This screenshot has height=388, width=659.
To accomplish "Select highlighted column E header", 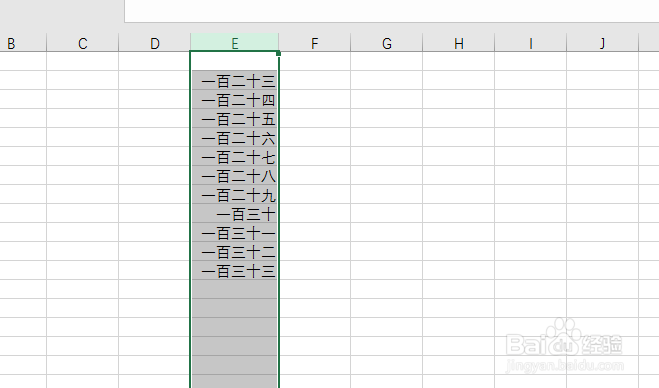I will (x=235, y=43).
